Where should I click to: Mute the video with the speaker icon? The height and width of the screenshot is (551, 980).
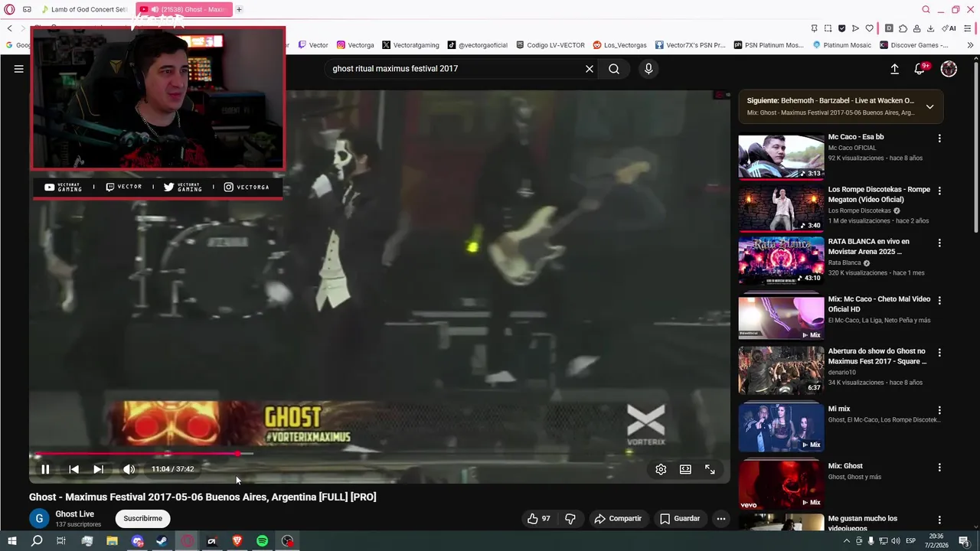129,469
